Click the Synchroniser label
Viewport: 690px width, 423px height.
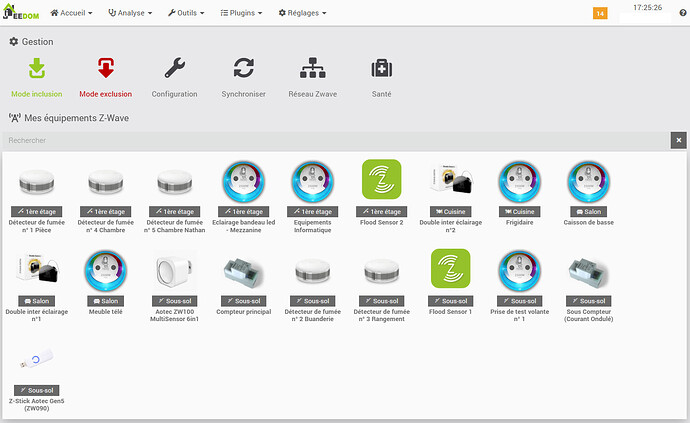click(x=243, y=94)
